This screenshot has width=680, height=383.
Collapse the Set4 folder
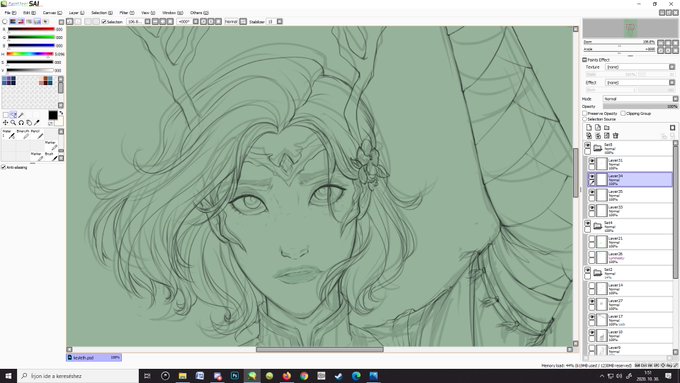pyautogui.click(x=598, y=226)
